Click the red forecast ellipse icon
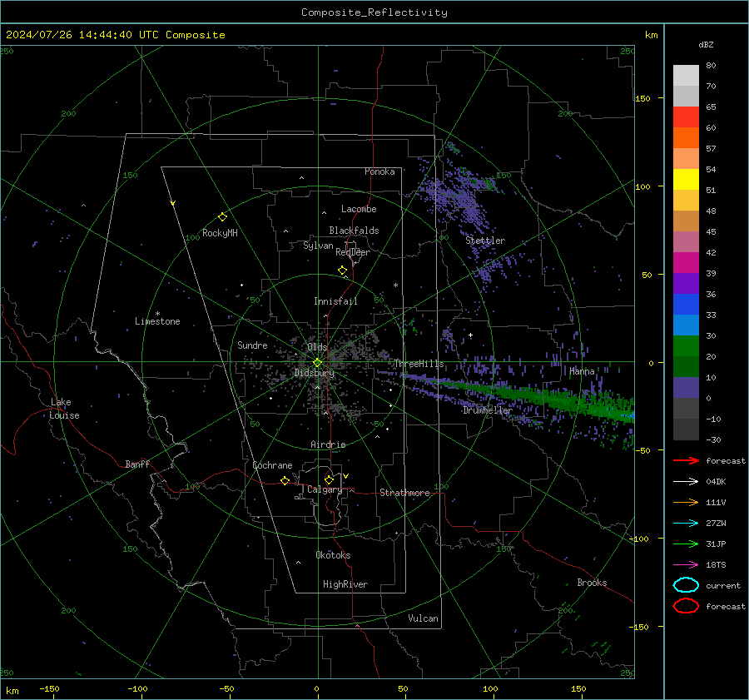Image resolution: width=749 pixels, height=700 pixels. pyautogui.click(x=686, y=606)
